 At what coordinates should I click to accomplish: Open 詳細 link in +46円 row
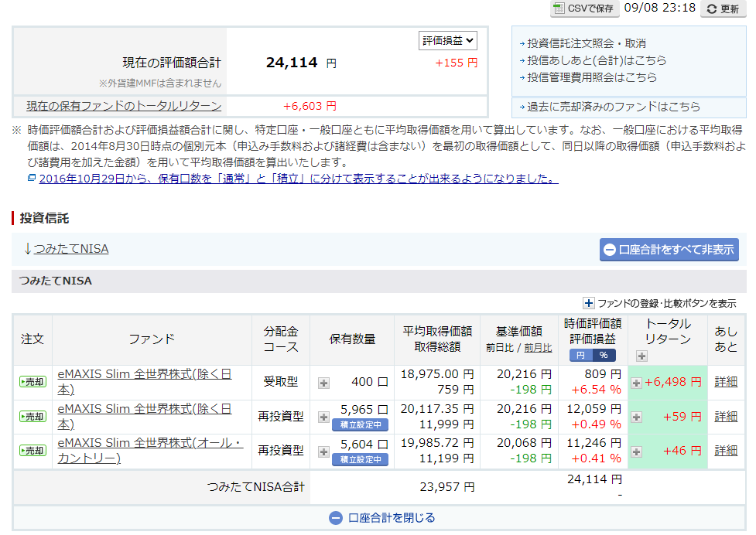coord(726,451)
